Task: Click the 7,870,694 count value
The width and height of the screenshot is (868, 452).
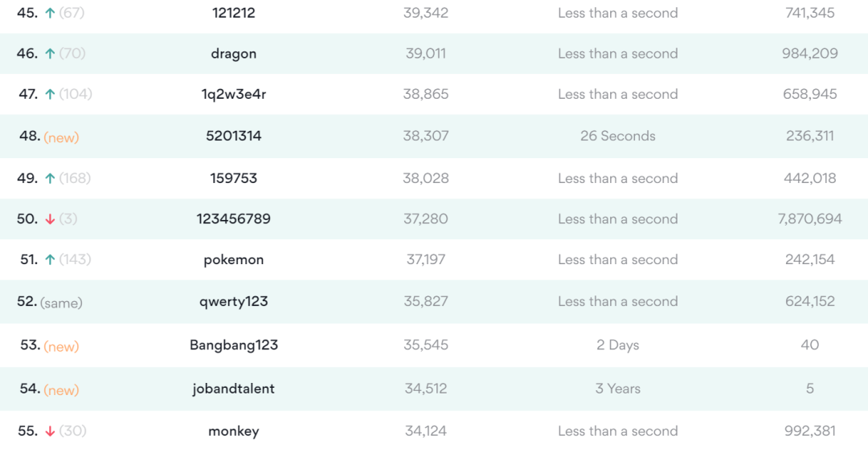Action: [809, 218]
